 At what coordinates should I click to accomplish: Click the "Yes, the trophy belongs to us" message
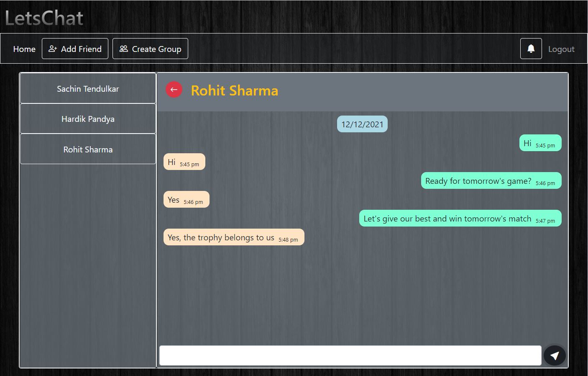click(233, 237)
